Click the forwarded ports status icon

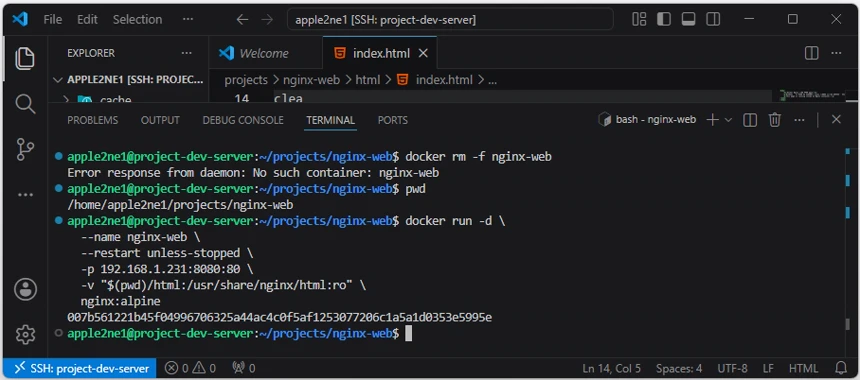click(244, 368)
